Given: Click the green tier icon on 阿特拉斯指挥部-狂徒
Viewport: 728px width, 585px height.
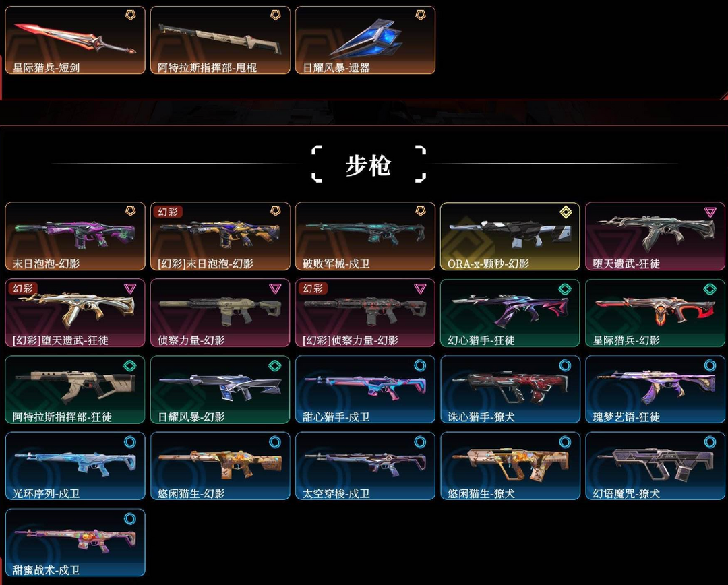Looking at the screenshot, I should pyautogui.click(x=130, y=366).
